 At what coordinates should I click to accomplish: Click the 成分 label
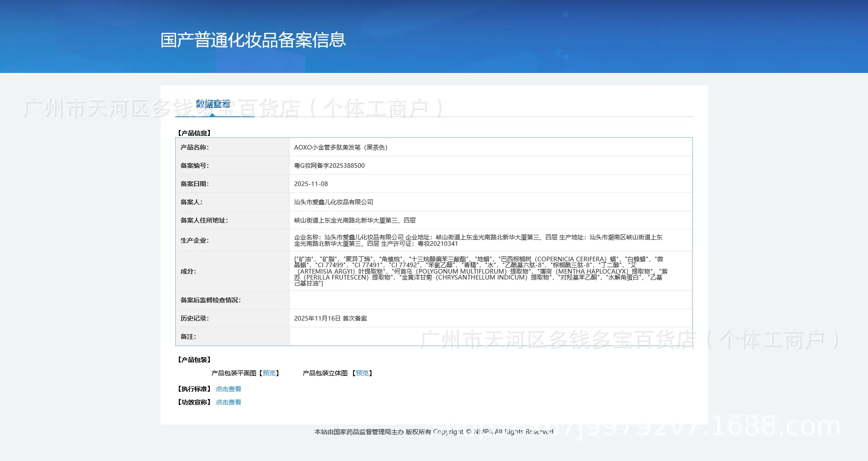188,271
